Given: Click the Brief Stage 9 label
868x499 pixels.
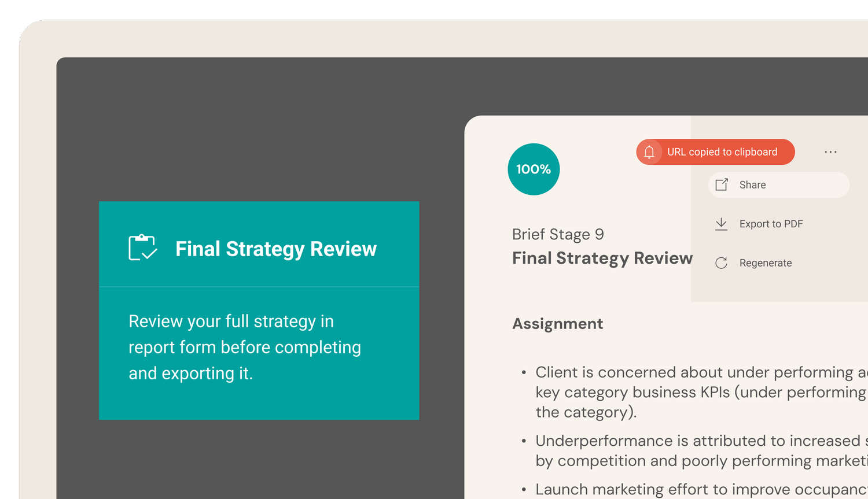Looking at the screenshot, I should 558,234.
